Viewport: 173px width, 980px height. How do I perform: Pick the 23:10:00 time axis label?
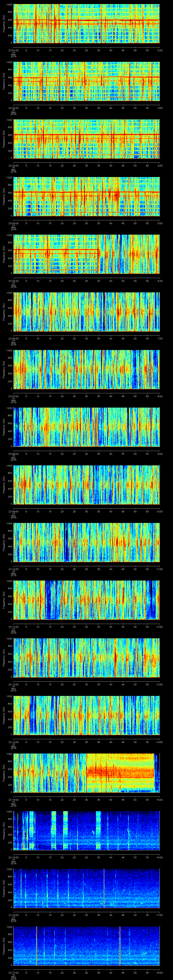(x=14, y=569)
